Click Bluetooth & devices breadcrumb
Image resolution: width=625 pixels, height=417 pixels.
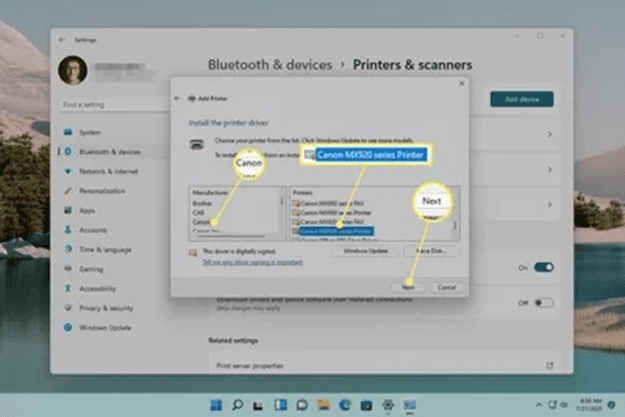pyautogui.click(x=270, y=65)
